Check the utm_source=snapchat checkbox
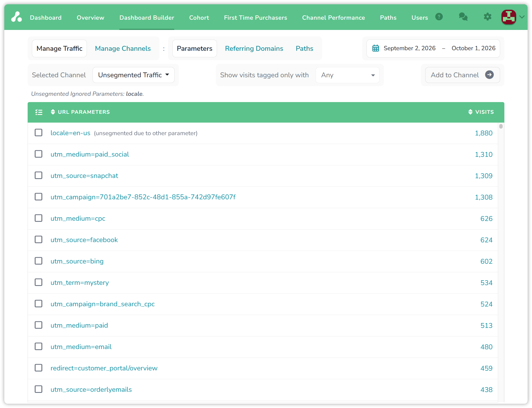The image size is (532, 408). tap(38, 175)
